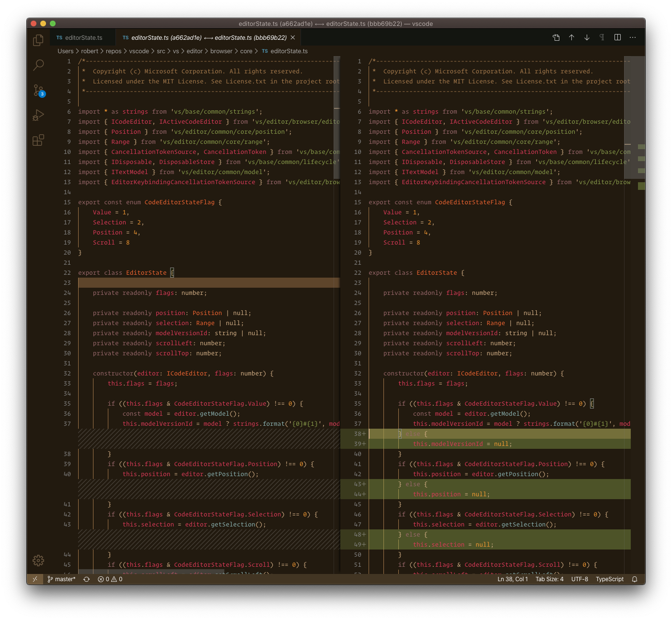Viewport: 672px width, 620px height.
Task: Go to next change with the down arrow
Action: [587, 37]
